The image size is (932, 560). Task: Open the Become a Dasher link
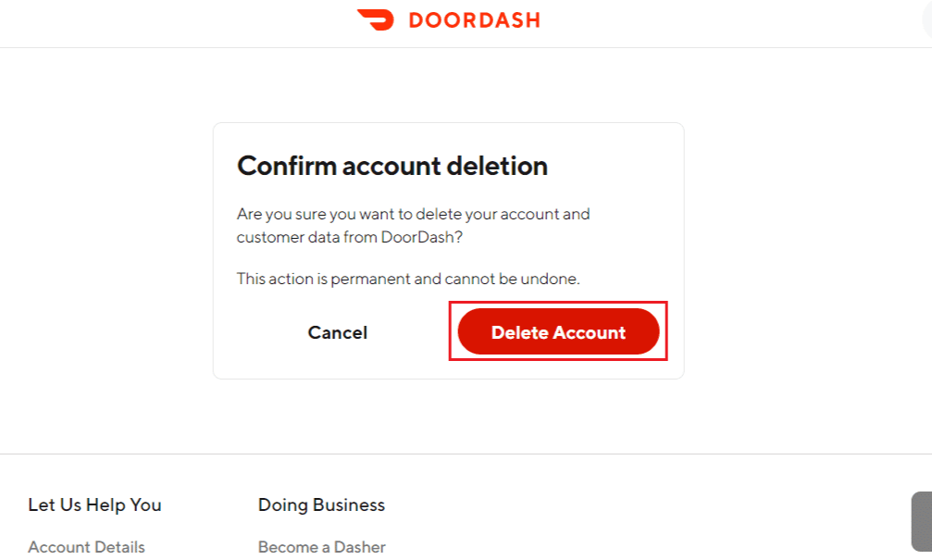pyautogui.click(x=321, y=547)
